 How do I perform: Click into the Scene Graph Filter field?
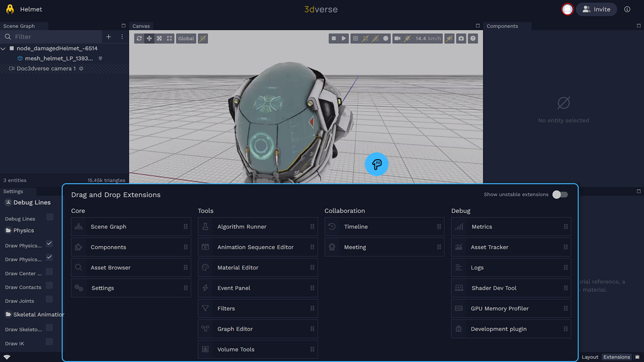(x=54, y=37)
